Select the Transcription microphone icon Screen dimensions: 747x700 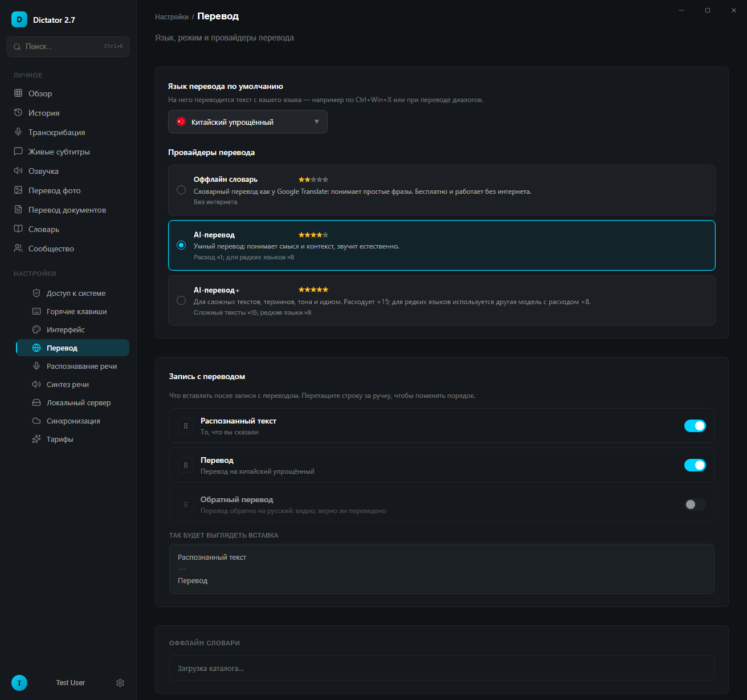[x=18, y=132]
